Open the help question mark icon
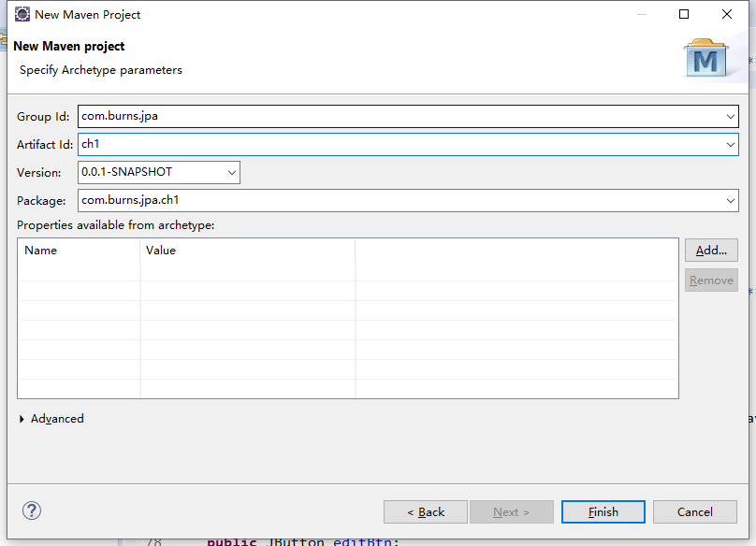This screenshot has height=546, width=756. 31,510
